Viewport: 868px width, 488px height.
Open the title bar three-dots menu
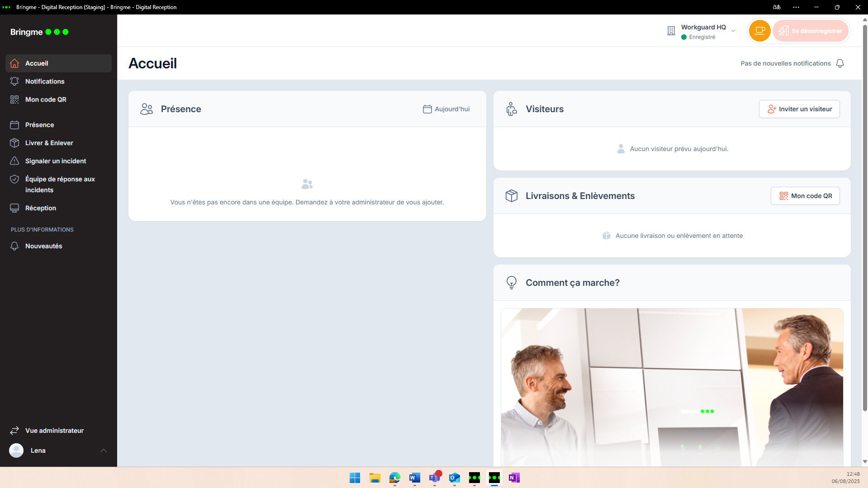[x=796, y=7]
